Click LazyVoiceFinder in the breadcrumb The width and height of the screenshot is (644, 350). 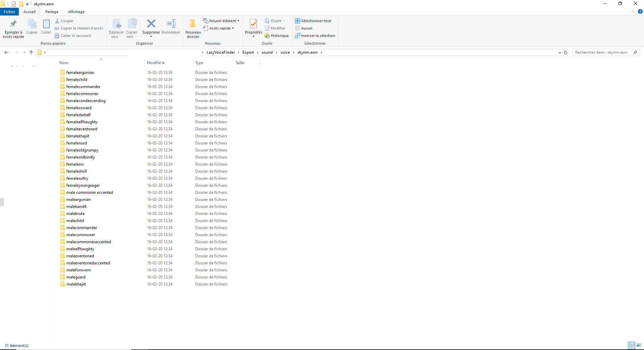[221, 52]
